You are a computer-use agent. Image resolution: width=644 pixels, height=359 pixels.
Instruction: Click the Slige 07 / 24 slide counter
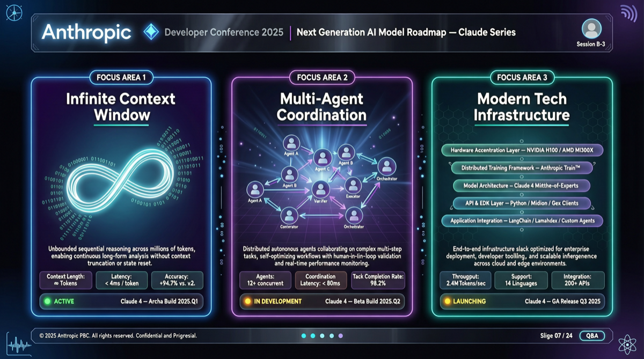pos(556,336)
